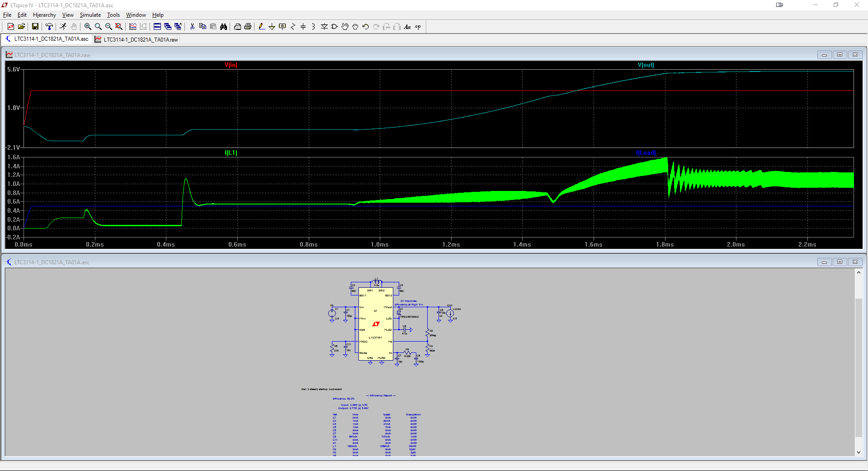Click the I(Load) trace label

(646, 153)
